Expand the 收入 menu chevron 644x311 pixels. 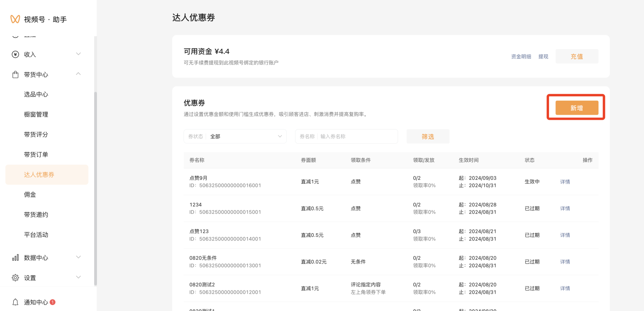[x=78, y=54]
